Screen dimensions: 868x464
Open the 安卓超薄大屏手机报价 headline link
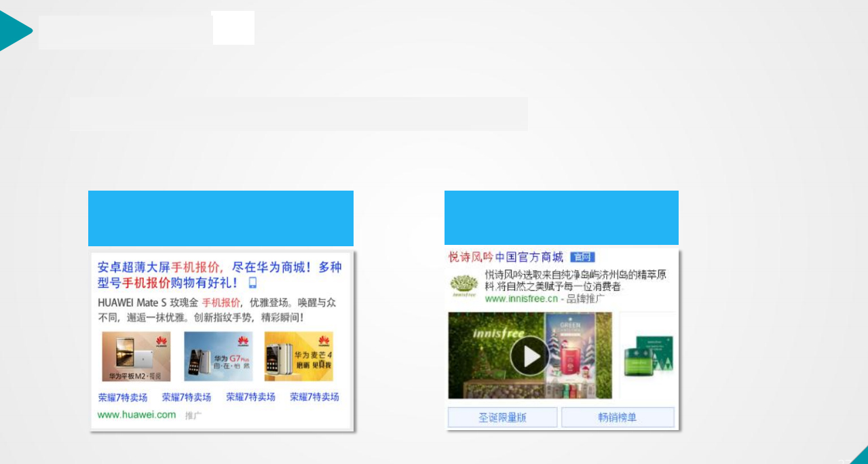219,275
